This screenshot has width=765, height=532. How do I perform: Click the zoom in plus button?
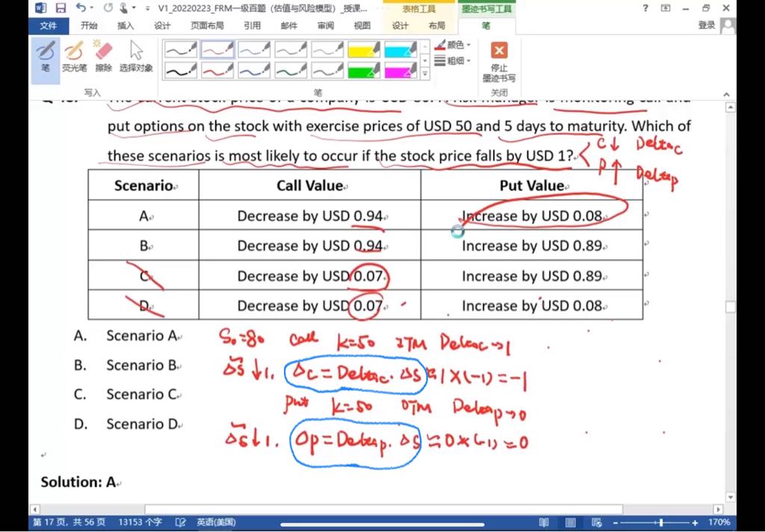[x=696, y=522]
